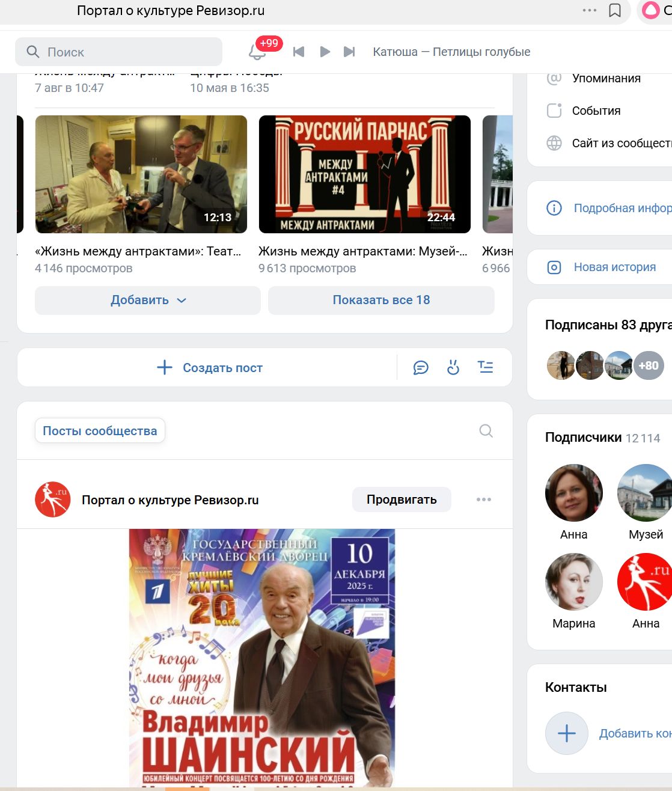Click the "9 613 просмотров" view count
The height and width of the screenshot is (791, 672).
[307, 268]
